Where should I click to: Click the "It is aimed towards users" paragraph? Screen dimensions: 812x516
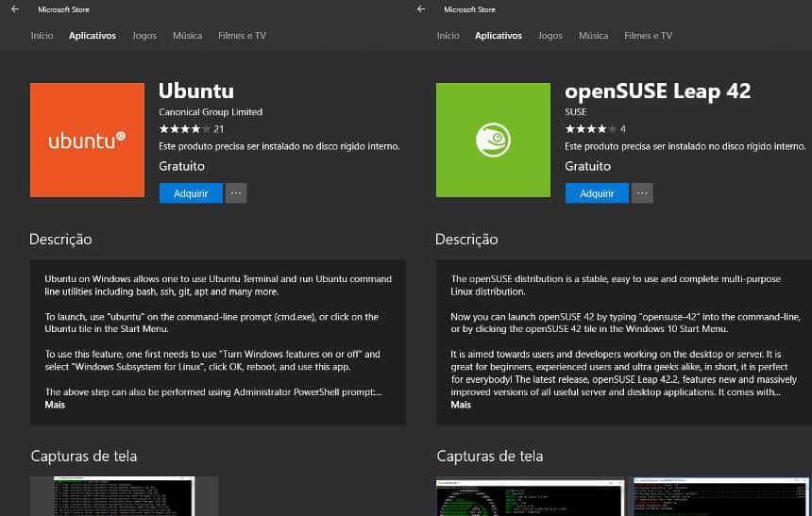[x=623, y=374]
